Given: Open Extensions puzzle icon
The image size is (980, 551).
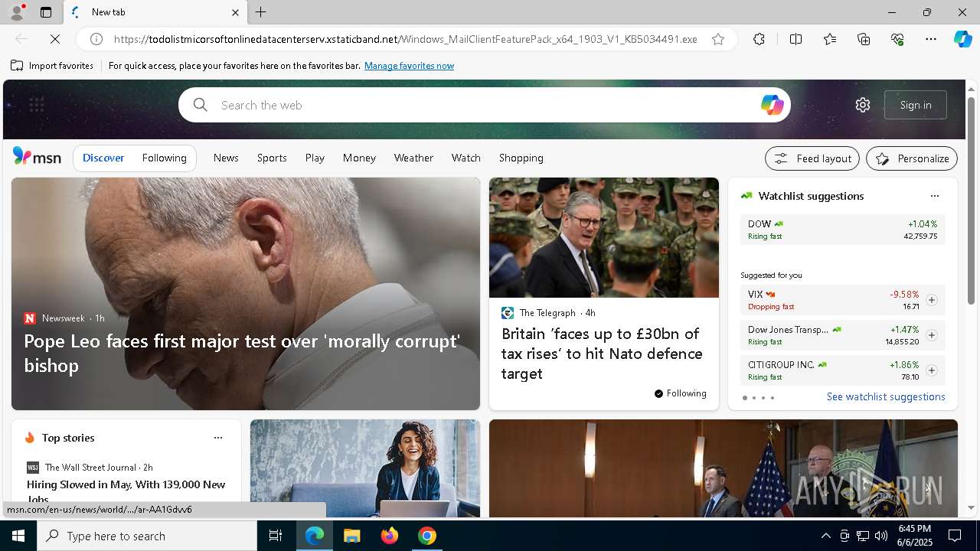Looking at the screenshot, I should (759, 39).
